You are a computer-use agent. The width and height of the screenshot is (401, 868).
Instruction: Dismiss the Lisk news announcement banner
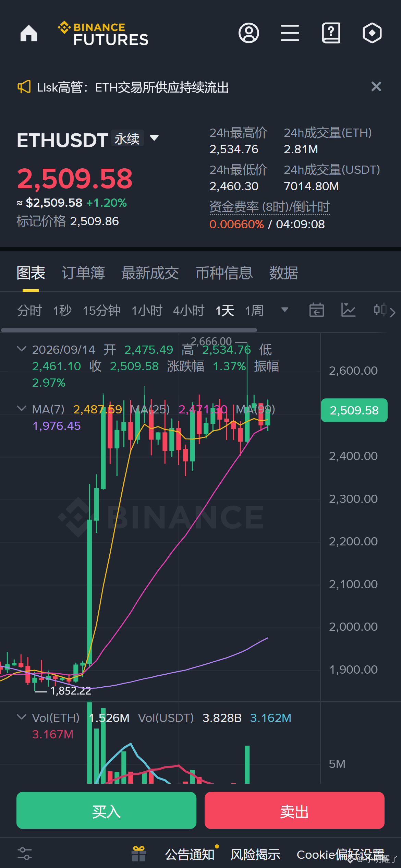(x=376, y=87)
